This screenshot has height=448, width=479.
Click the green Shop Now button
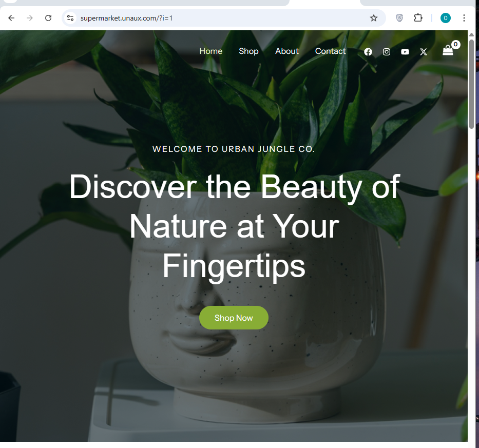click(234, 318)
